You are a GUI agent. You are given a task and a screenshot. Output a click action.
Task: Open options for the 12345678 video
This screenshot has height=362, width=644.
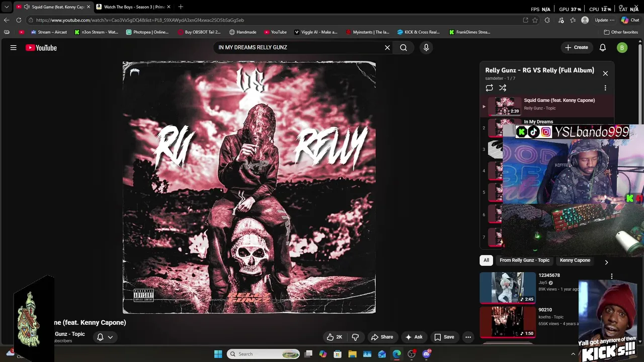pos(612,277)
